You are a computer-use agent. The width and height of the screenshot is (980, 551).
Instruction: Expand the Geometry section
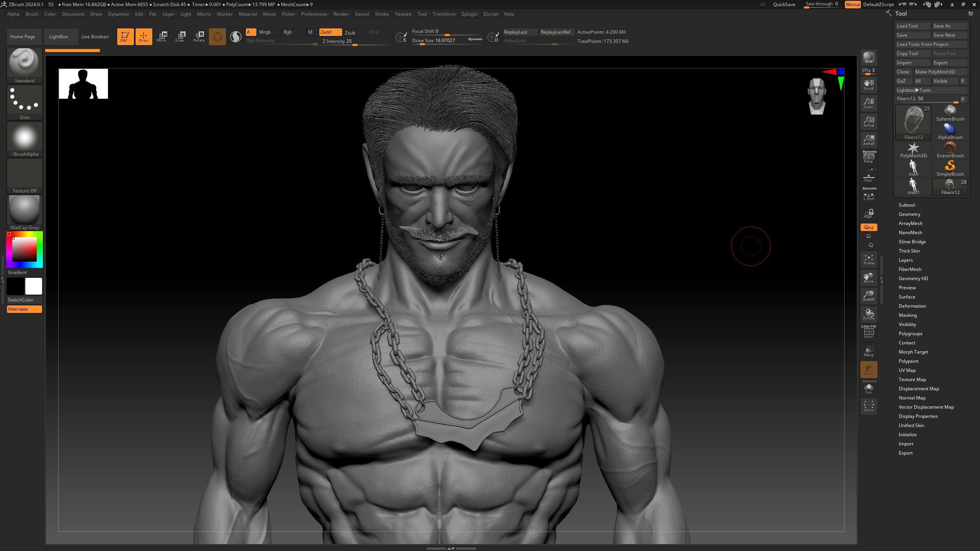pos(909,214)
